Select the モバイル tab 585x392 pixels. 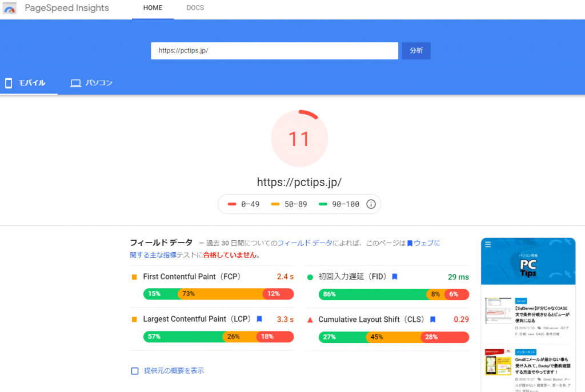point(29,83)
